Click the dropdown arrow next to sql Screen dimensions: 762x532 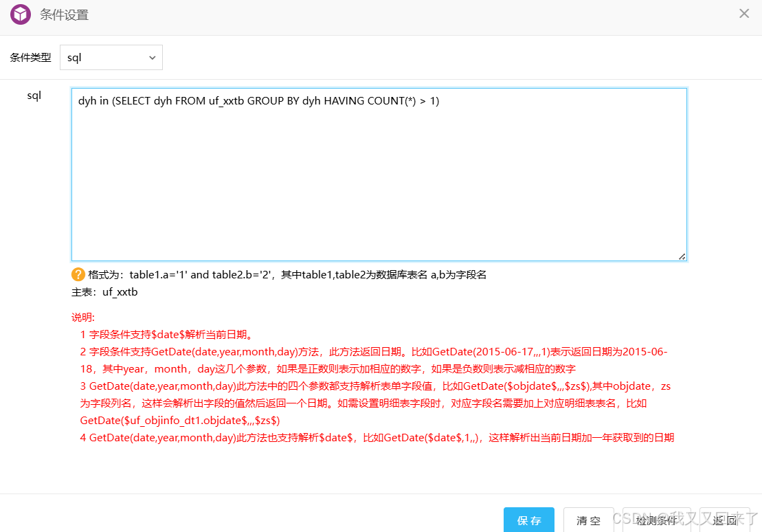tap(152, 58)
